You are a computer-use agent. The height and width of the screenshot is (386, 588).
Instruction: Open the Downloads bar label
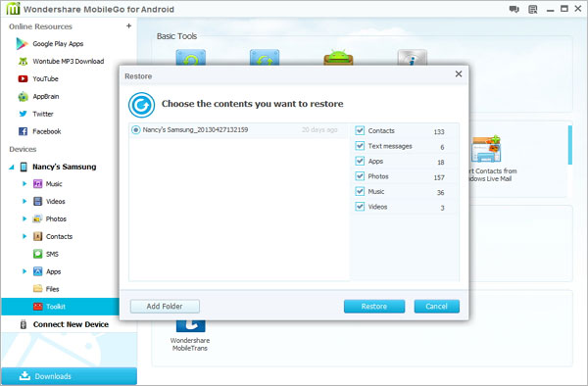[x=53, y=376]
